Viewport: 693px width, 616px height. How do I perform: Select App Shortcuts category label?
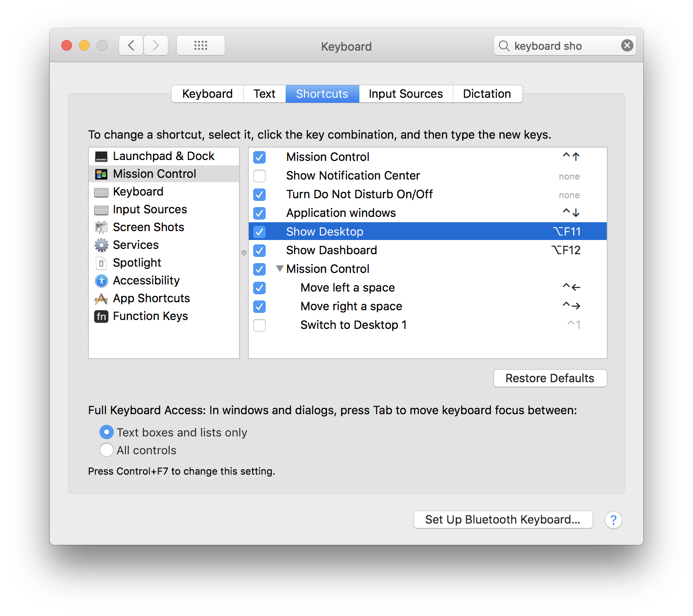pos(151,298)
